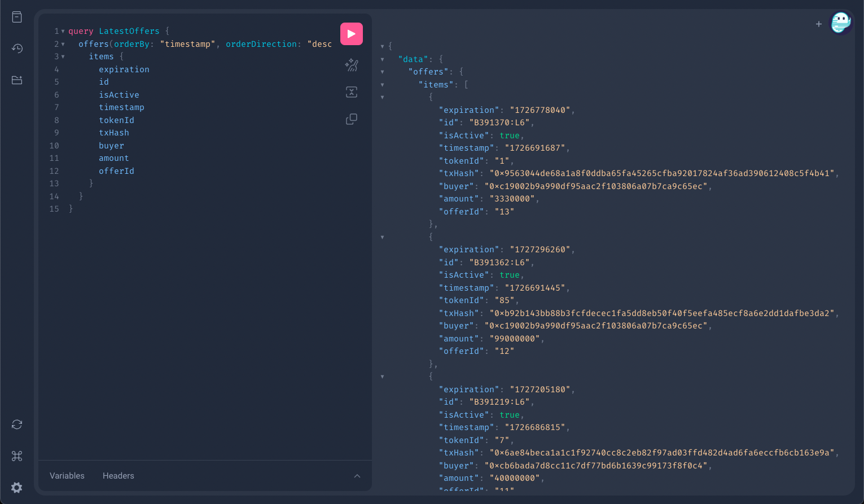
Task: Click the prettify query magic wand icon
Action: pos(351,65)
